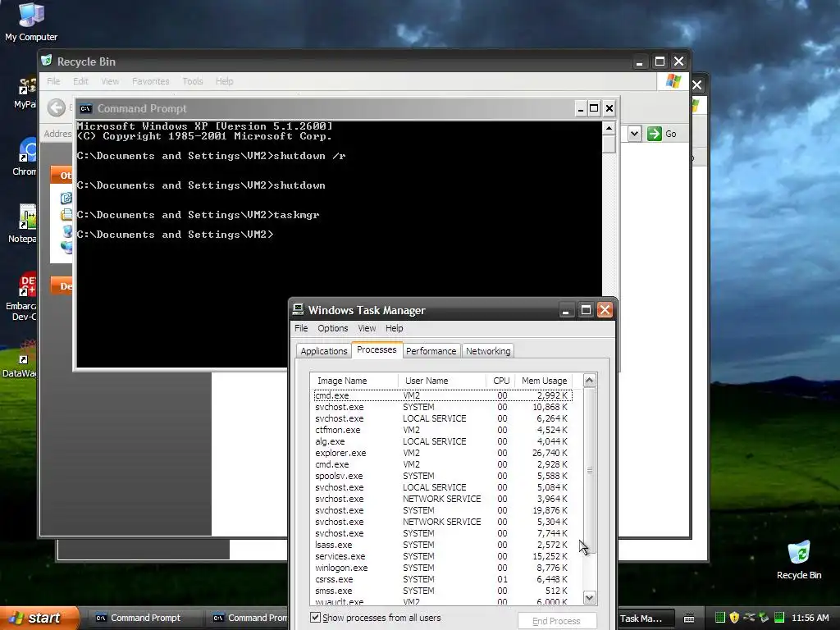Click Go button in Recycle Bin address bar

[x=662, y=134]
